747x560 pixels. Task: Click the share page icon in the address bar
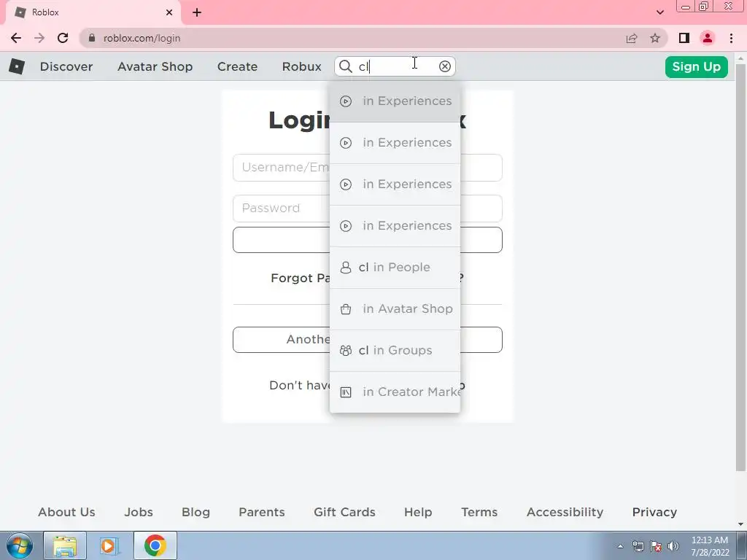tap(632, 38)
